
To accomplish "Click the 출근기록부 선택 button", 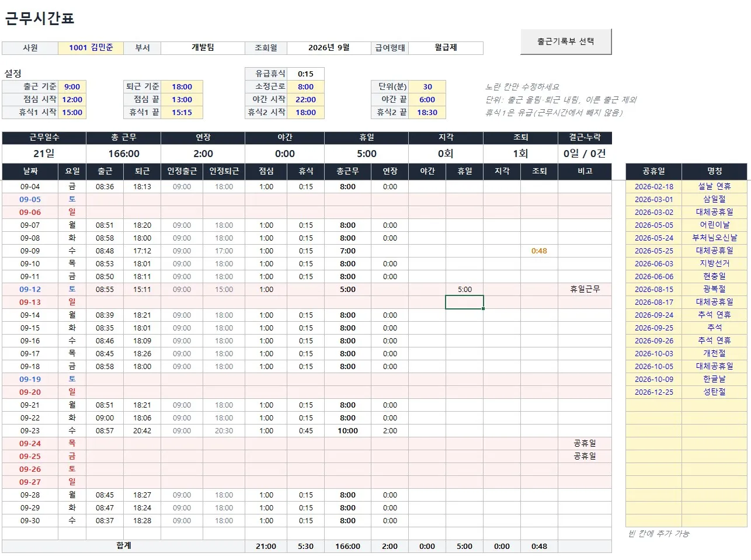I will [x=566, y=41].
